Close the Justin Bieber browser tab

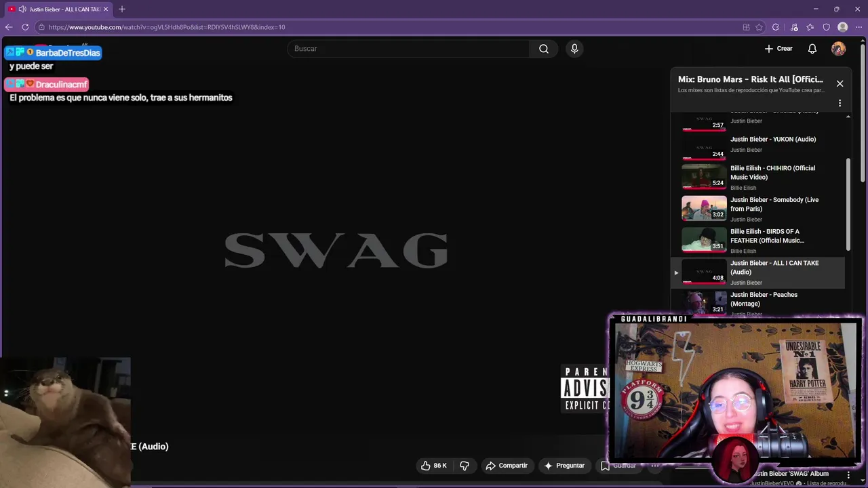tap(106, 9)
